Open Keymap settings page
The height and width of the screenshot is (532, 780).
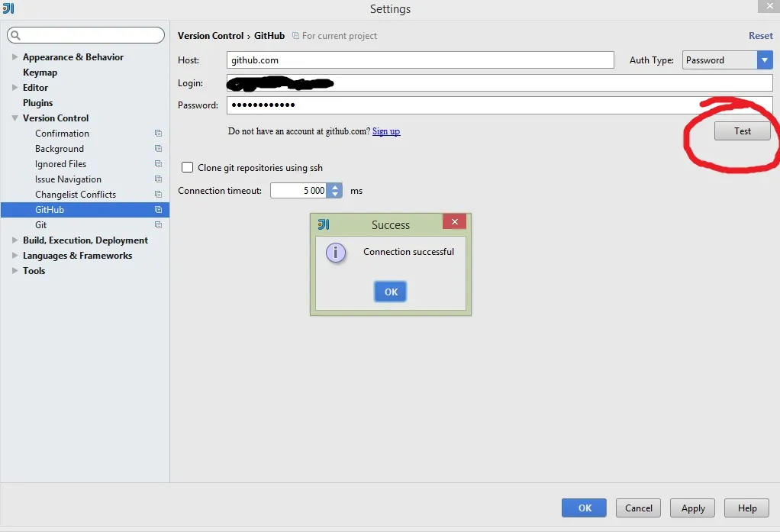(40, 73)
